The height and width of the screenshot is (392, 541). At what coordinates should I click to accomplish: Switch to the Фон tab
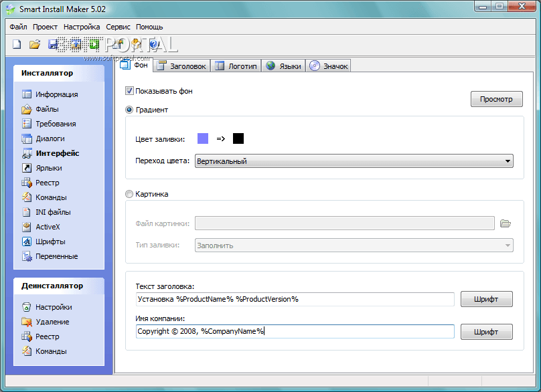tap(135, 65)
